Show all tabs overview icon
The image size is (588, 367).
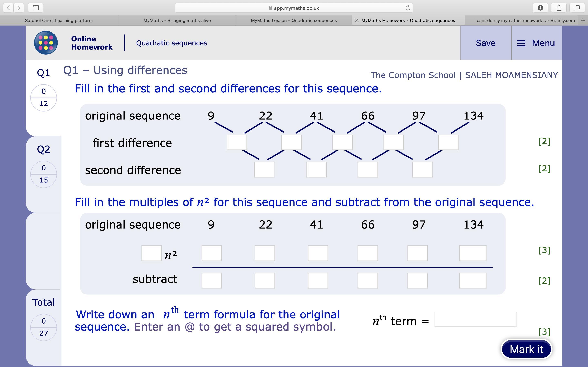point(577,8)
